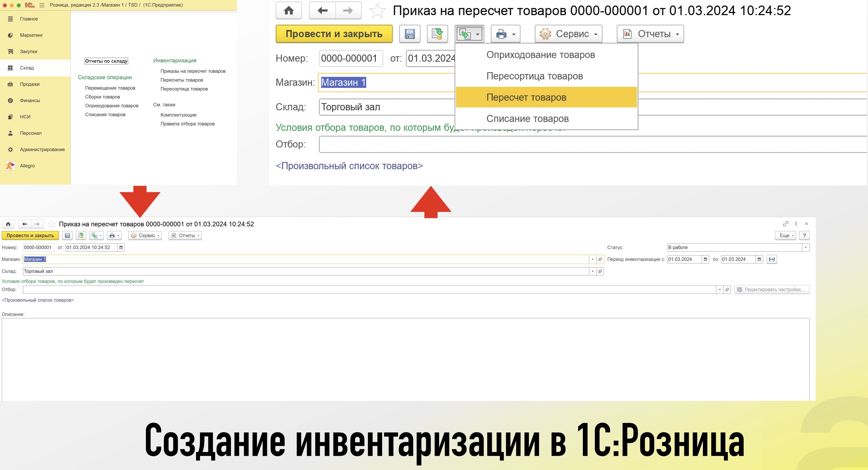Open the Персонал sidebar section
Viewport: 868px width, 470px height.
tap(31, 133)
